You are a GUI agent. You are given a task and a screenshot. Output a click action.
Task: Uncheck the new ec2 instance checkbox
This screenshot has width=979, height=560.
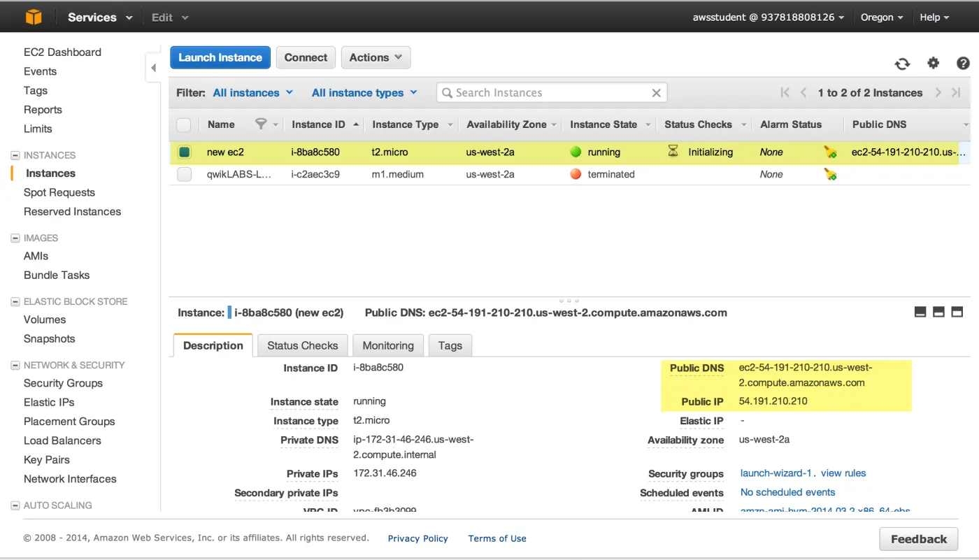[184, 152]
